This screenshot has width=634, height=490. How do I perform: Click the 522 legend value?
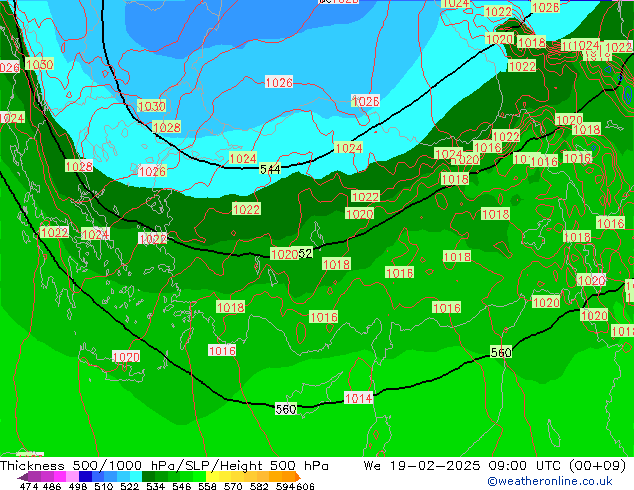pos(129,486)
